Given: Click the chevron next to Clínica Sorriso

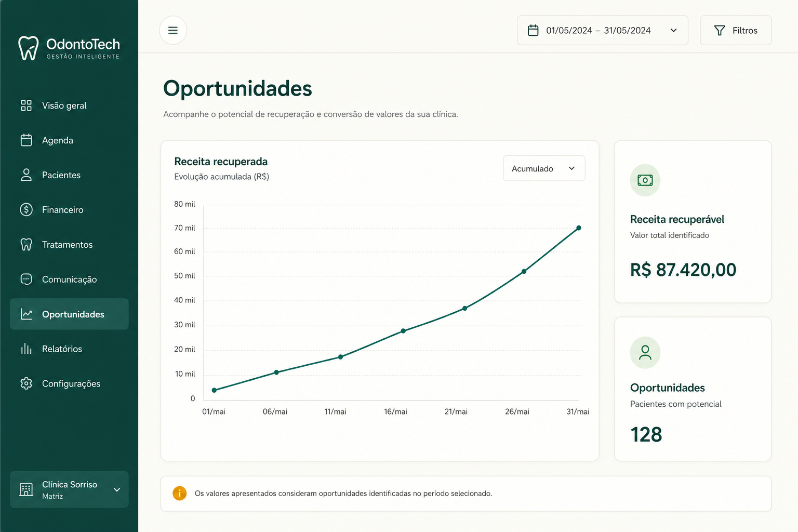Looking at the screenshot, I should pyautogui.click(x=117, y=489).
